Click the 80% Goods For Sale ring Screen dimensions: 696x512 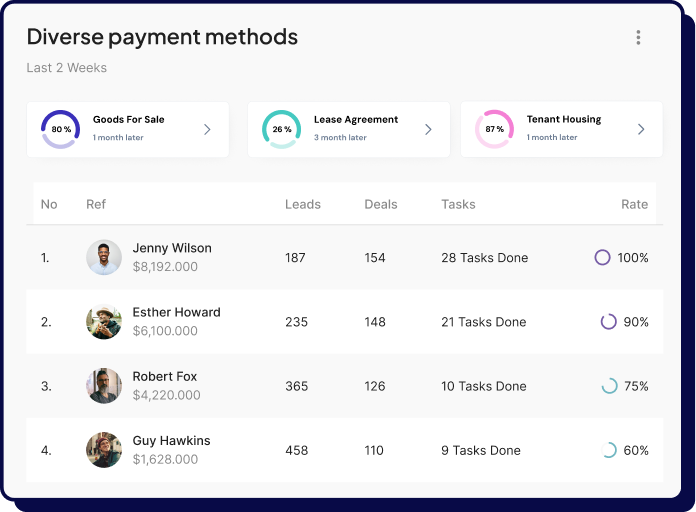click(60, 129)
